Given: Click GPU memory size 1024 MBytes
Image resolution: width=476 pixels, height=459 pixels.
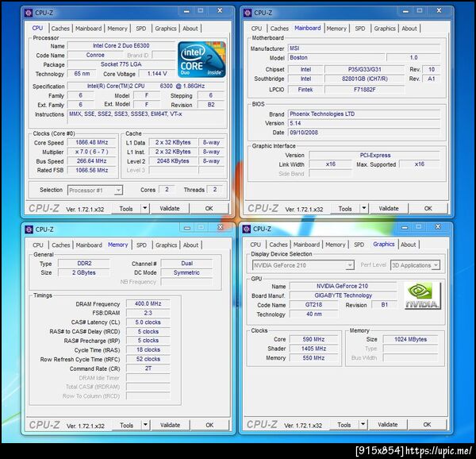Looking at the screenshot, I should click(x=410, y=339).
